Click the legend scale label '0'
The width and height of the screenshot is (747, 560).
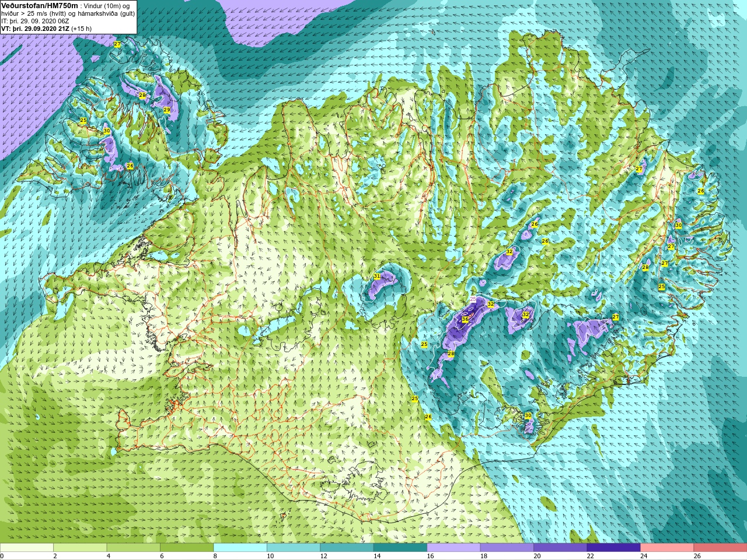click(2, 556)
